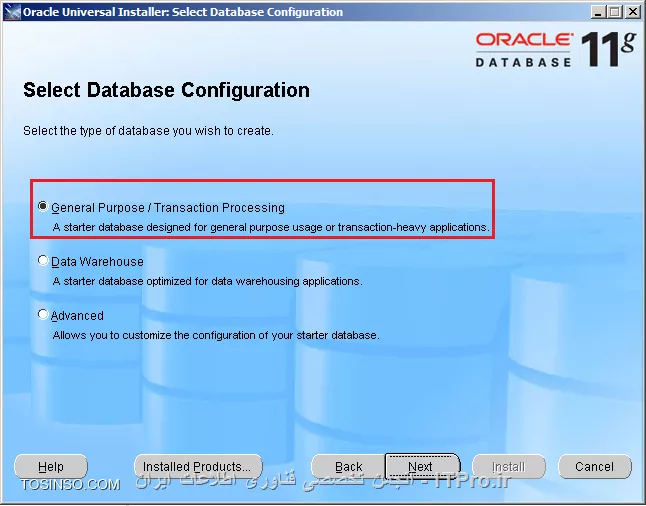Select General Purpose / Transaction Processing radio button
This screenshot has width=646, height=506.
click(x=43, y=206)
